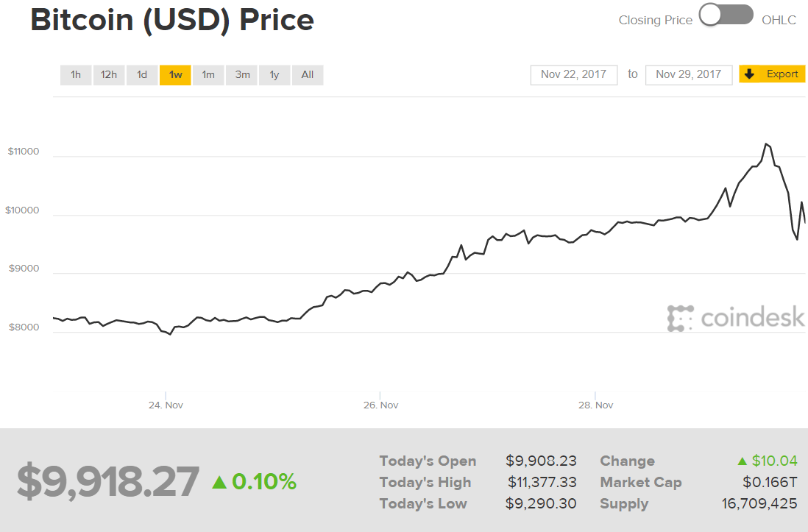808x532 pixels.
Task: Select the 1d time range
Action: [x=141, y=74]
